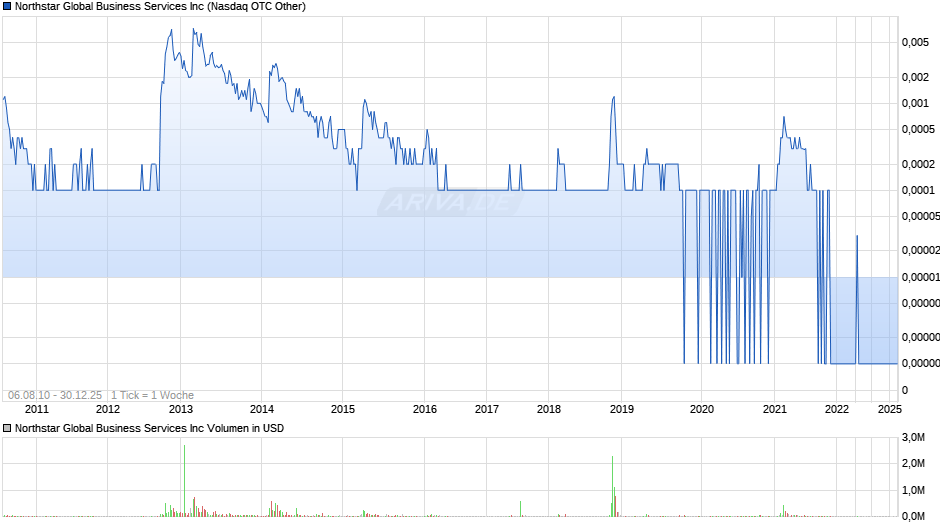This screenshot has width=940, height=526.
Task: Click the 2022 year label on axis
Action: coord(837,409)
